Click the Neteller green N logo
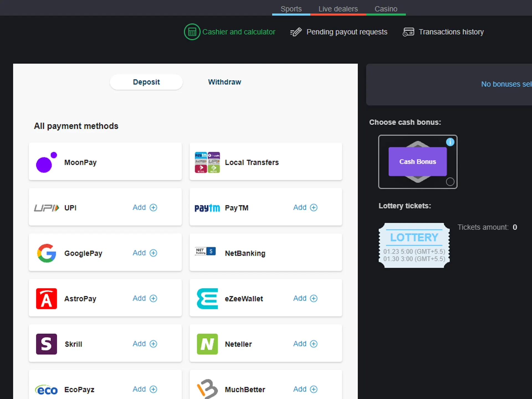Screen dimensions: 532x399 (207, 344)
